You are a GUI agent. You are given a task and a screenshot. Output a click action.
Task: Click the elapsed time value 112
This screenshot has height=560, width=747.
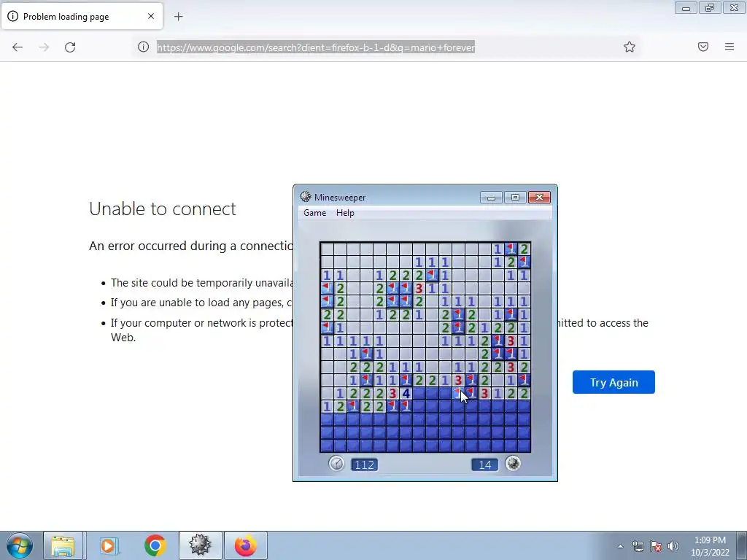365,464
